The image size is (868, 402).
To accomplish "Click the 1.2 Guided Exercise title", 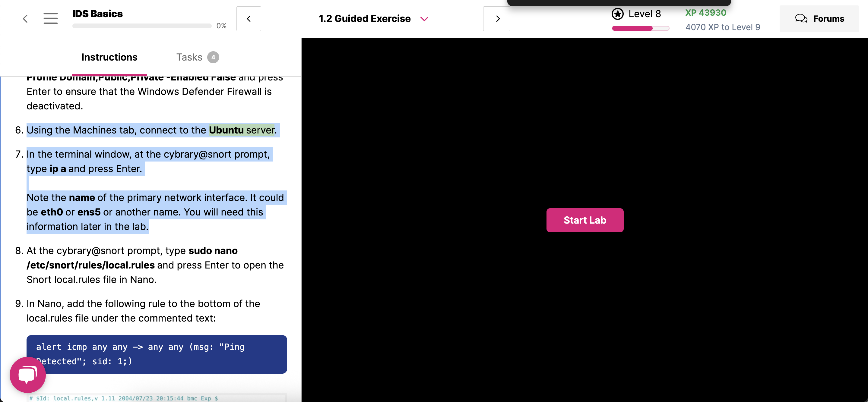I will [x=365, y=18].
